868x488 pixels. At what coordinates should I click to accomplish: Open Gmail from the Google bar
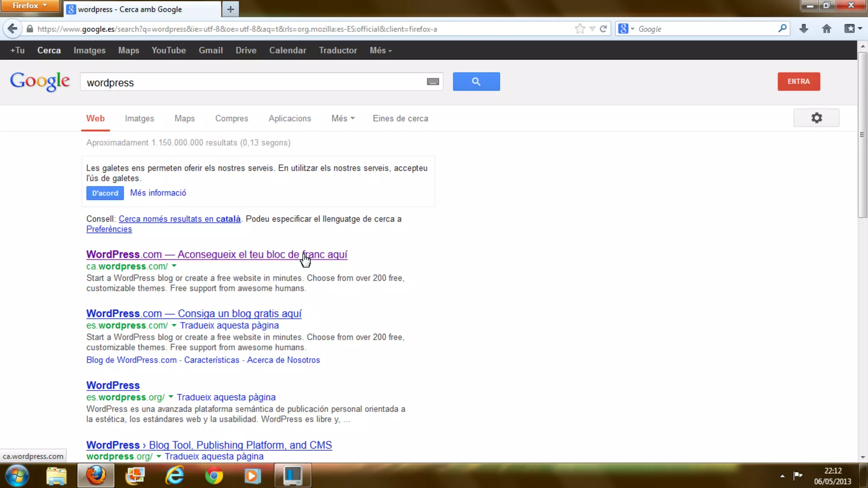pyautogui.click(x=211, y=50)
